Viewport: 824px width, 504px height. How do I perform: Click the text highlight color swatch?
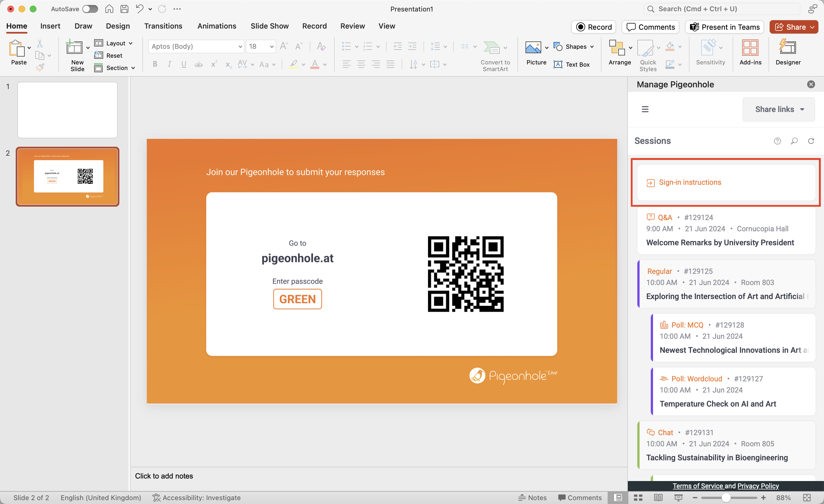pyautogui.click(x=294, y=64)
